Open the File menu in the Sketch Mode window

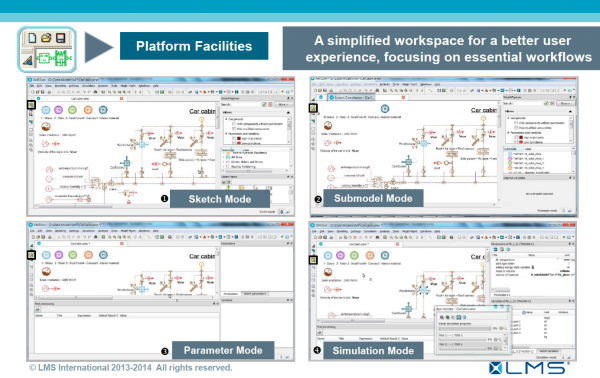pyautogui.click(x=33, y=86)
